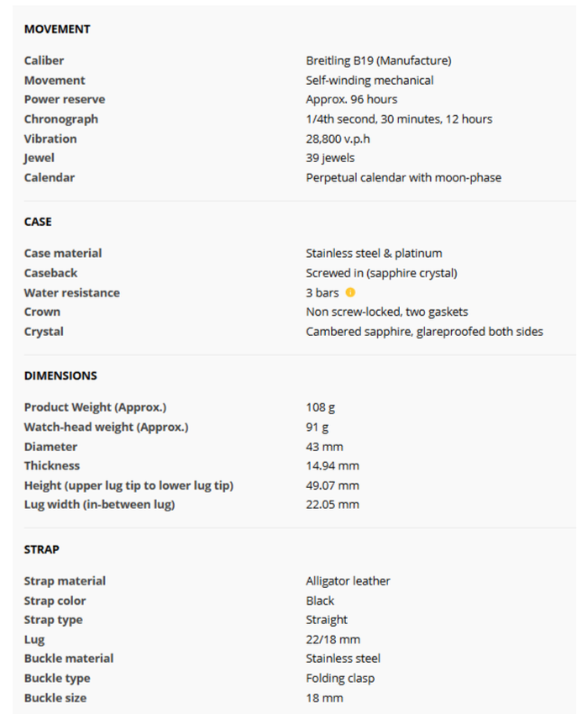Click the MOVEMENT section heading
Screen dimensions: 588x714
click(x=57, y=29)
